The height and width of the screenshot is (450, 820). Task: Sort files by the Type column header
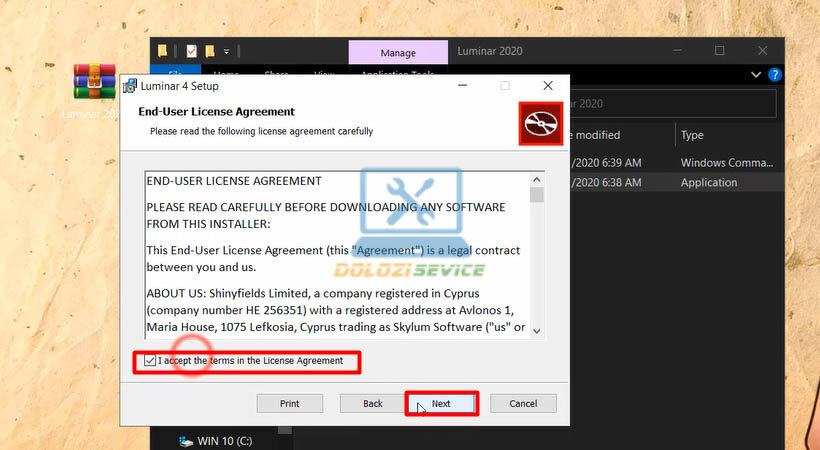coord(692,135)
